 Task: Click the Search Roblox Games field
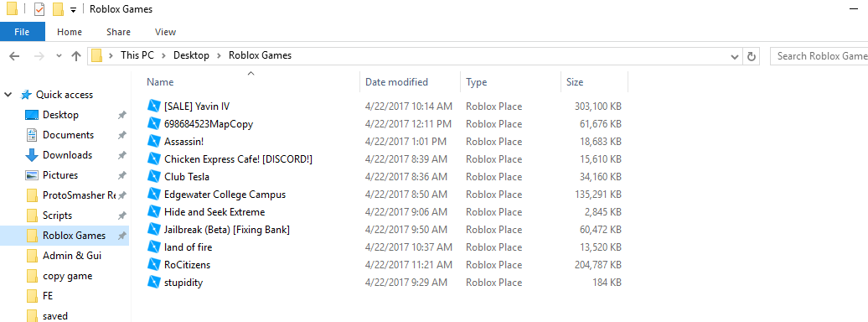coord(820,56)
